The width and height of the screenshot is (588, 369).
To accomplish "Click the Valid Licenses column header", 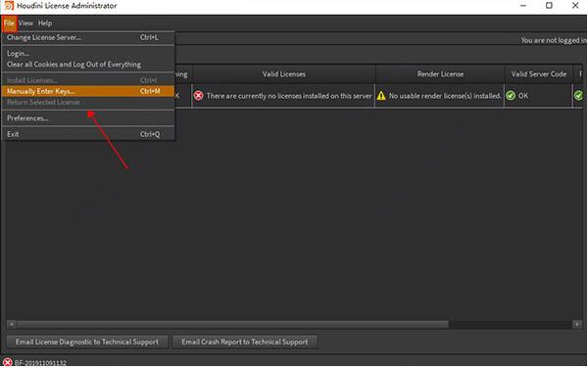I will tap(284, 74).
